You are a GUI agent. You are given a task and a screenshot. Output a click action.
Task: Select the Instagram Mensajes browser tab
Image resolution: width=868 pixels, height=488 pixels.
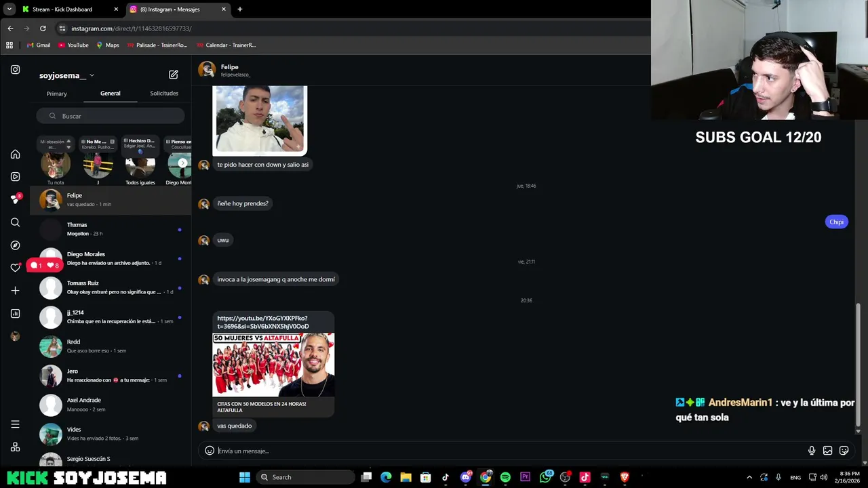point(178,9)
